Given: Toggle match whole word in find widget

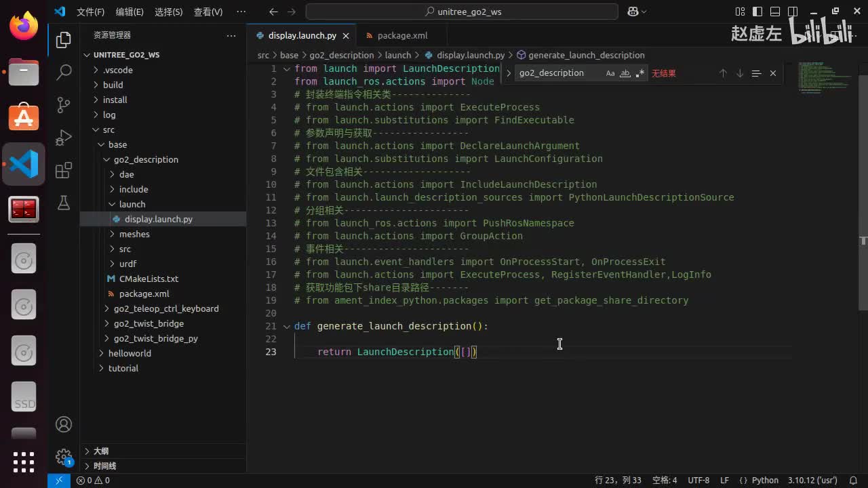Looking at the screenshot, I should (625, 73).
